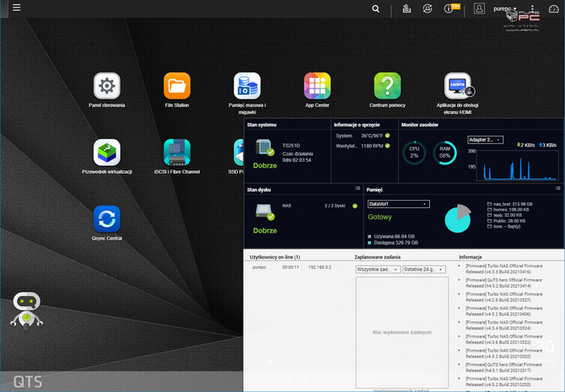
Task: Open the Adapter 2 dropdown
Action: click(x=485, y=140)
